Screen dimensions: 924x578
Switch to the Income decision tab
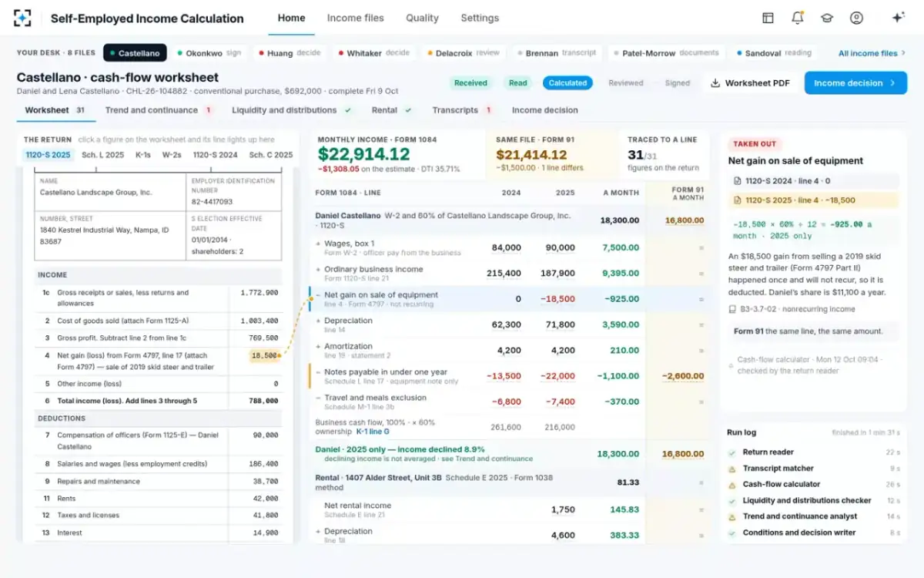(x=544, y=110)
